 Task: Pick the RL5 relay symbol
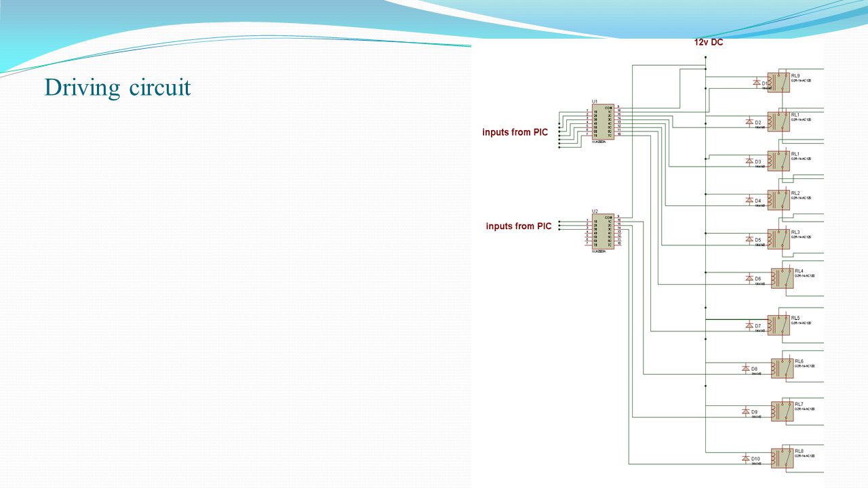[778, 325]
